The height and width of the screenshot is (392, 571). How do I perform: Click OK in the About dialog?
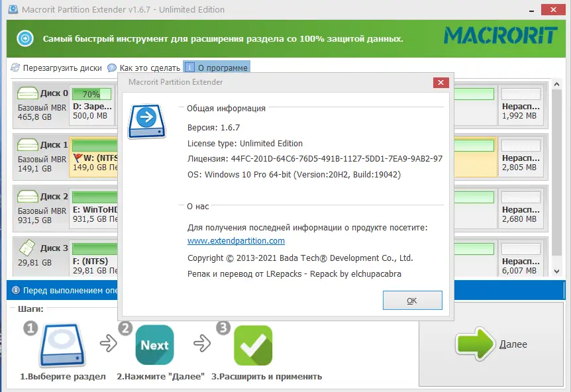tap(412, 300)
